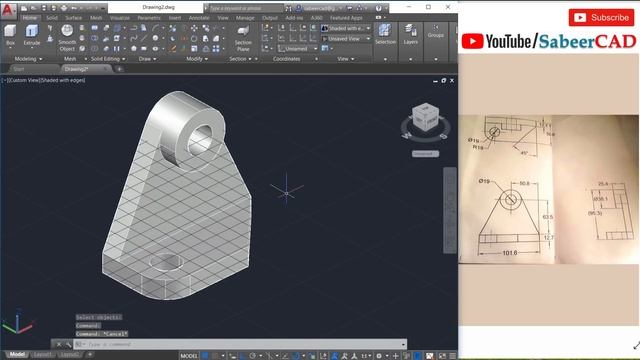640x360 pixels.
Task: Expand the Solid Editing panel
Action: pyautogui.click(x=108, y=59)
